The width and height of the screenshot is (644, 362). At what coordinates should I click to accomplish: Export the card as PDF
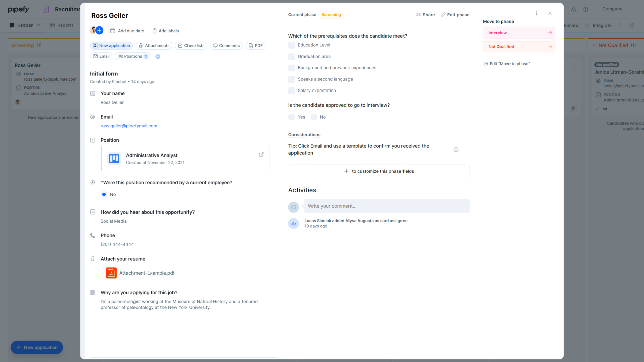(255, 45)
